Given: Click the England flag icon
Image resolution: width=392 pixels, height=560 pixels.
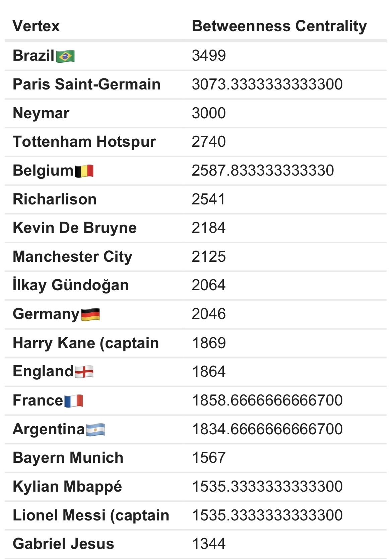Looking at the screenshot, I should [x=84, y=372].
